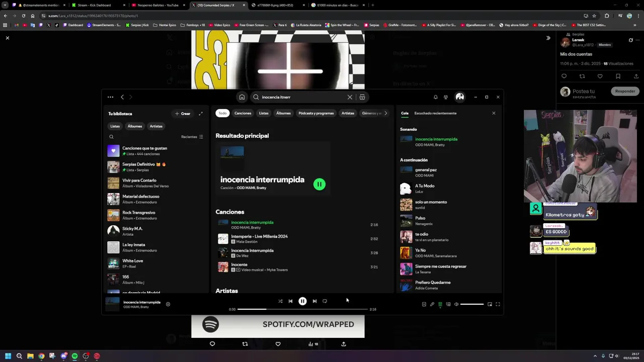This screenshot has width=644, height=362.
Task: Select the Todo search filter
Action: pos(222,113)
